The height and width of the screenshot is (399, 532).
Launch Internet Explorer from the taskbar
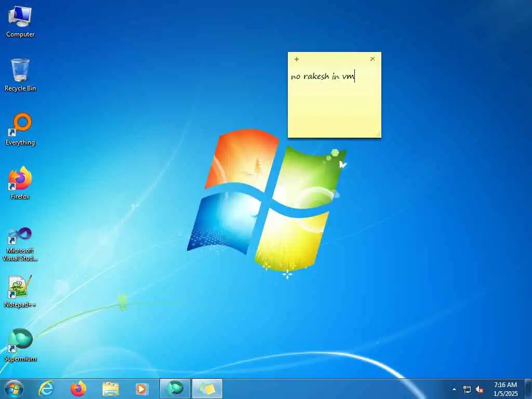click(46, 389)
